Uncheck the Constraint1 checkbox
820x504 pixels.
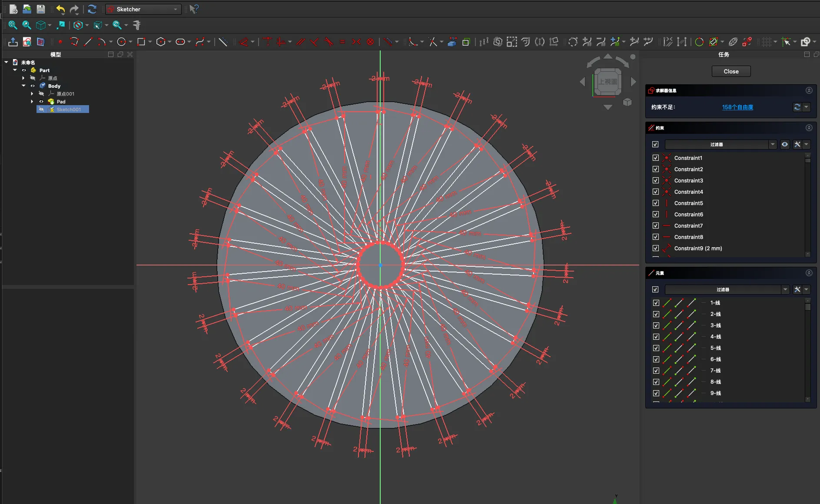(x=656, y=158)
